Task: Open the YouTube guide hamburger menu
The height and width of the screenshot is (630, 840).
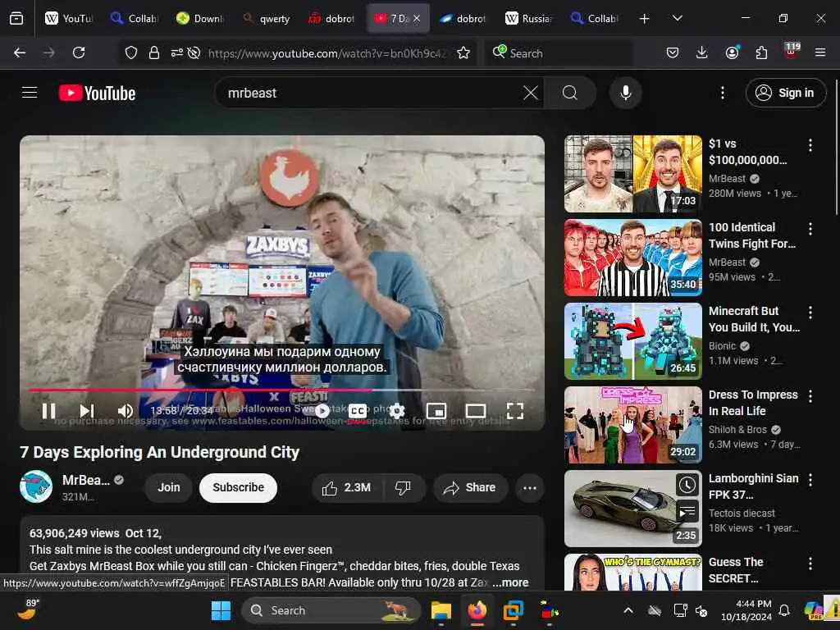Action: (30, 93)
